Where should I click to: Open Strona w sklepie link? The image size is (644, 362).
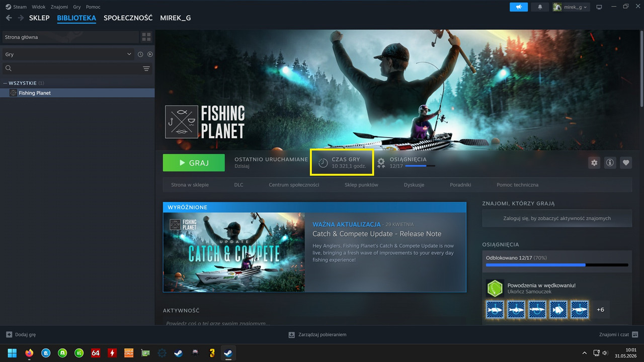190,185
